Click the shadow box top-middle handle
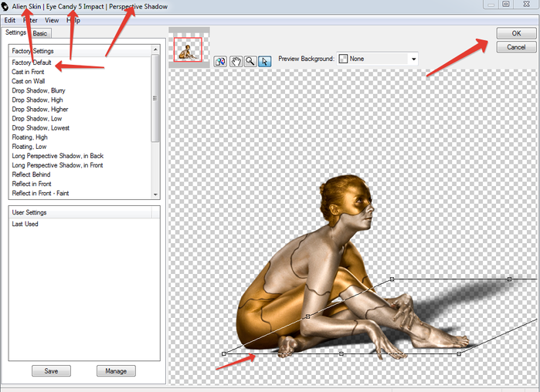This screenshot has width=540, height=392. pyautogui.click(x=509, y=279)
